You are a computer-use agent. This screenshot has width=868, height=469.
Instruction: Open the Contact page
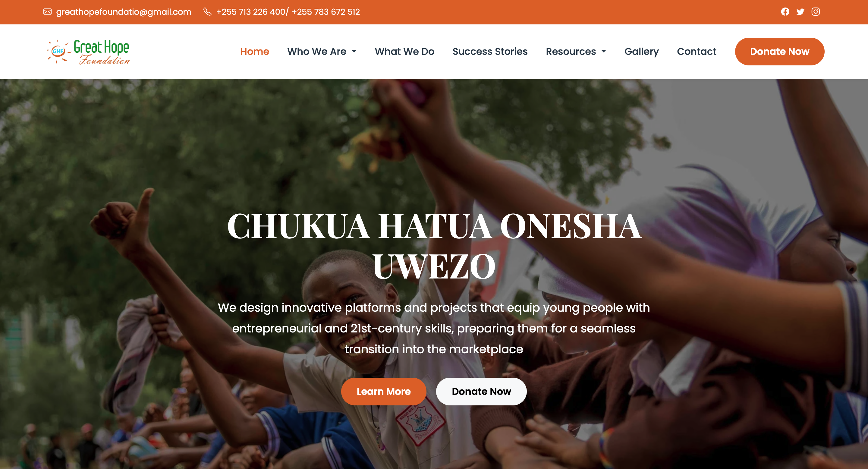pos(697,52)
